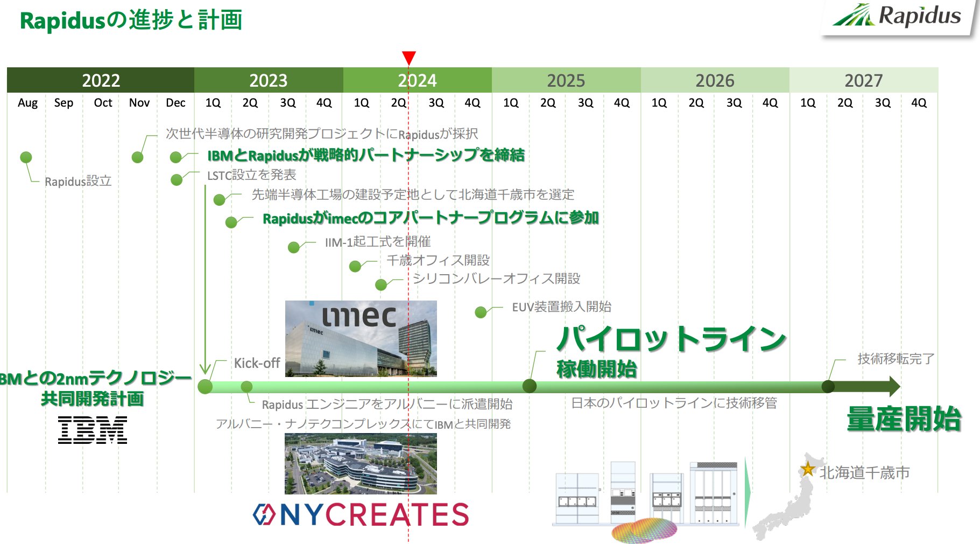Click the 4Q label under 2027
This screenshot has width=980, height=544.
(x=919, y=102)
